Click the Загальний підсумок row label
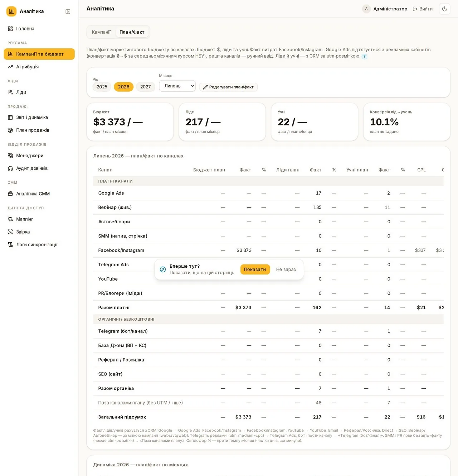This screenshot has height=476, width=458. point(122,417)
